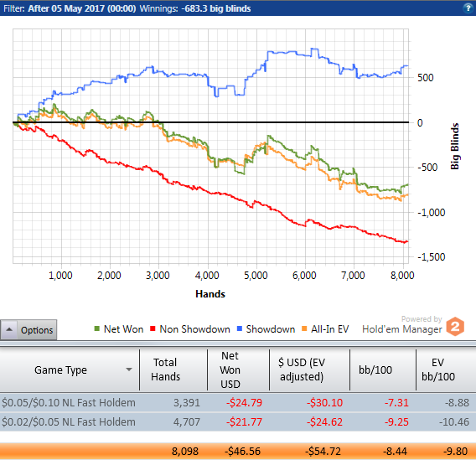476x460 pixels.
Task: Select the $0.05/$0.10 NL Fast Holdem row
Action: [x=238, y=402]
